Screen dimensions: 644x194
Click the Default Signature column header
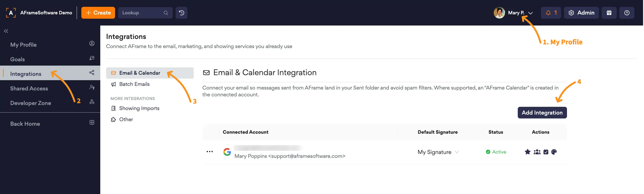point(438,132)
